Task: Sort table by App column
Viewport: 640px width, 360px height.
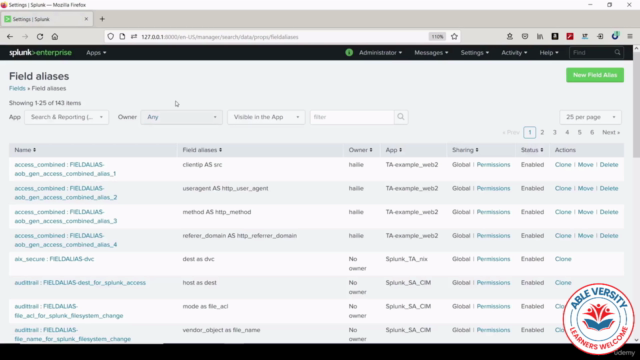Action: click(394, 150)
